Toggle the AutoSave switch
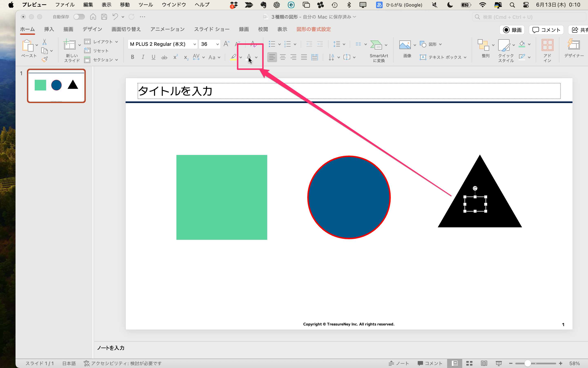The height and width of the screenshot is (368, 588). click(79, 17)
